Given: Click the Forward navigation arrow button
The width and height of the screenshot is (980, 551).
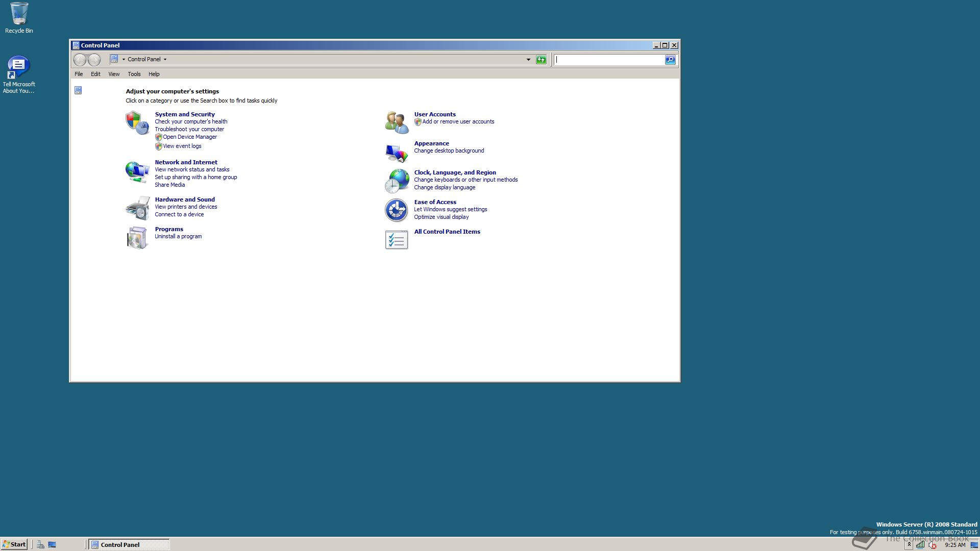Looking at the screenshot, I should click(94, 60).
